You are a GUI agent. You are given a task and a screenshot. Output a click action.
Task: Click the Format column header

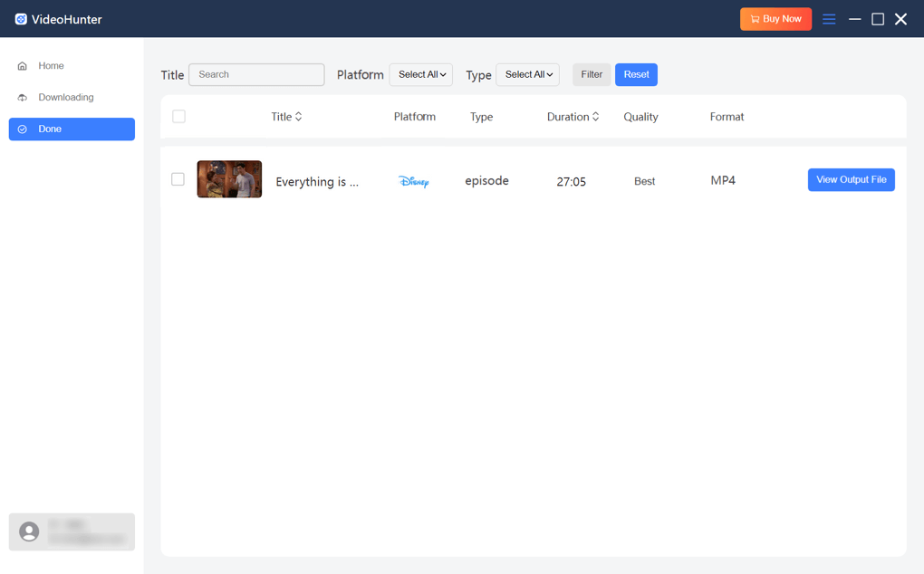click(x=727, y=117)
